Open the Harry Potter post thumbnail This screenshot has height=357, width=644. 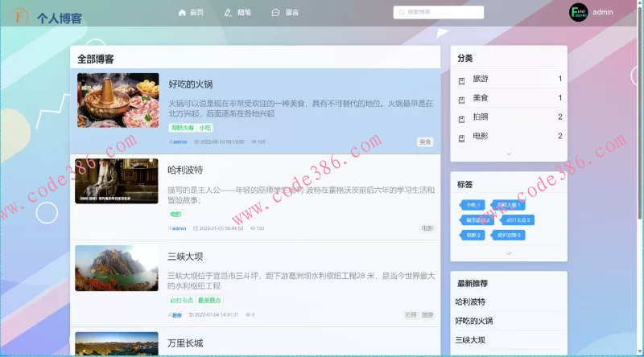click(x=117, y=181)
